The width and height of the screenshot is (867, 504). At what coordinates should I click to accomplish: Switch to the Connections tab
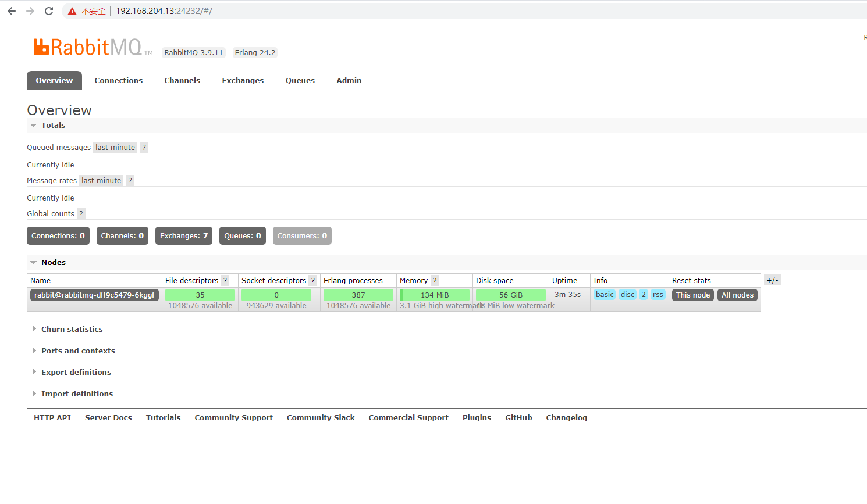(119, 80)
